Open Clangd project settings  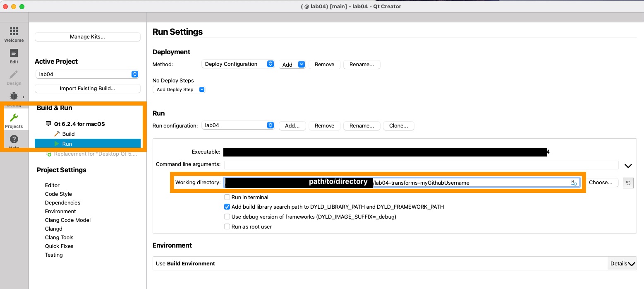pos(54,229)
